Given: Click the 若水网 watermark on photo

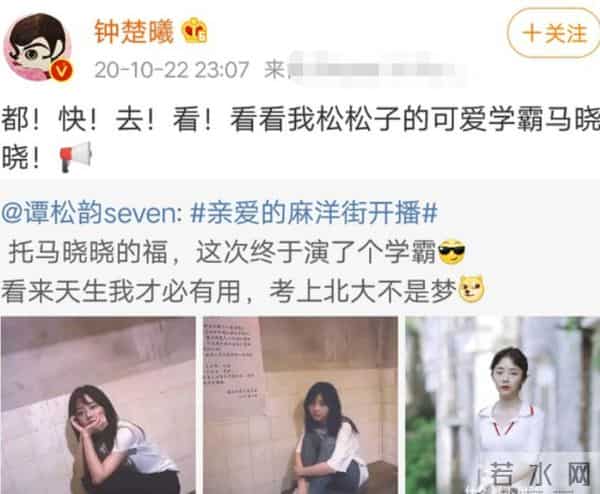Looking at the screenshot, I should pyautogui.click(x=540, y=474).
